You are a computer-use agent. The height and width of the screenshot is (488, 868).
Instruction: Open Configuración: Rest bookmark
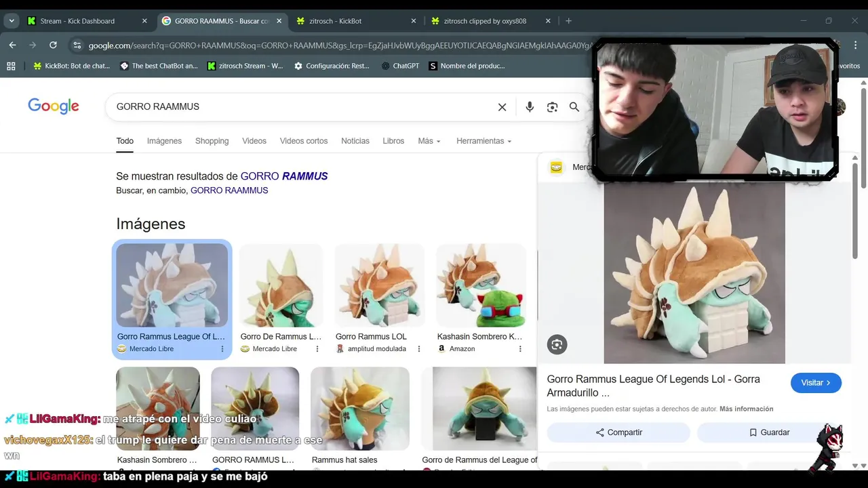tap(332, 66)
